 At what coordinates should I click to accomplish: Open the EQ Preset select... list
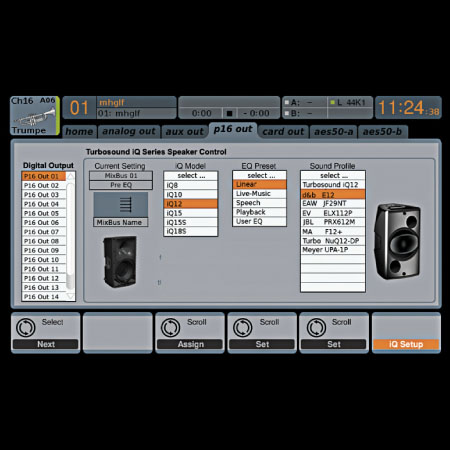point(259,175)
